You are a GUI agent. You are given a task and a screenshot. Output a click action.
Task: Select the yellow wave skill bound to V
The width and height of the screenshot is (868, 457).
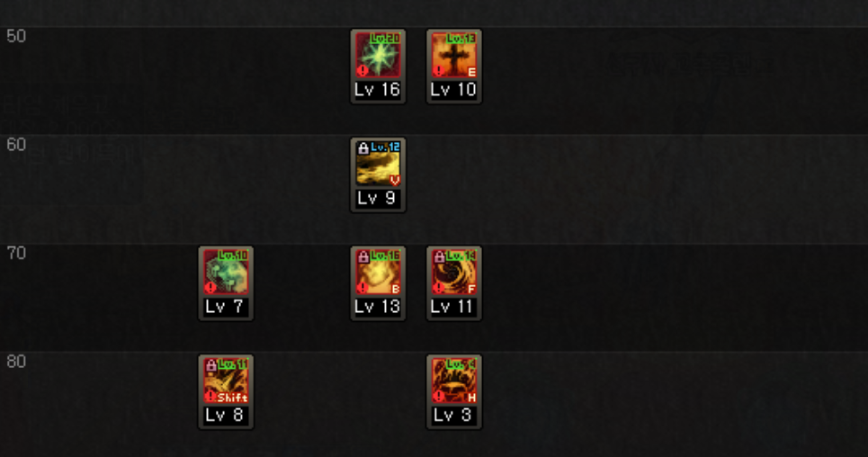click(x=378, y=164)
